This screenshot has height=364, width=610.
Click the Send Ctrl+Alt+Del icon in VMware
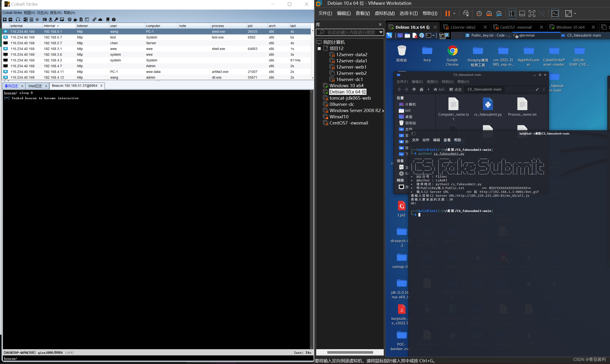(x=466, y=13)
